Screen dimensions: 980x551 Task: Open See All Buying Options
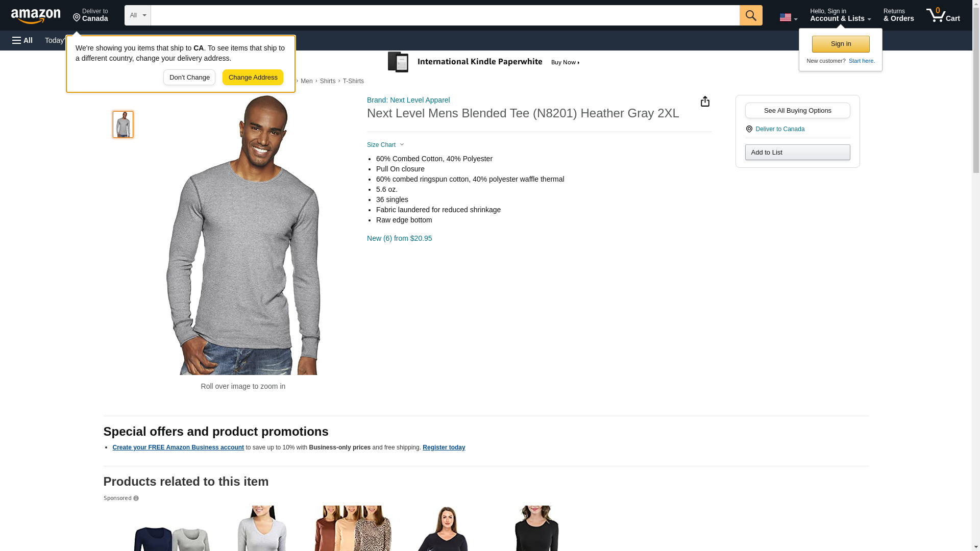click(x=797, y=111)
